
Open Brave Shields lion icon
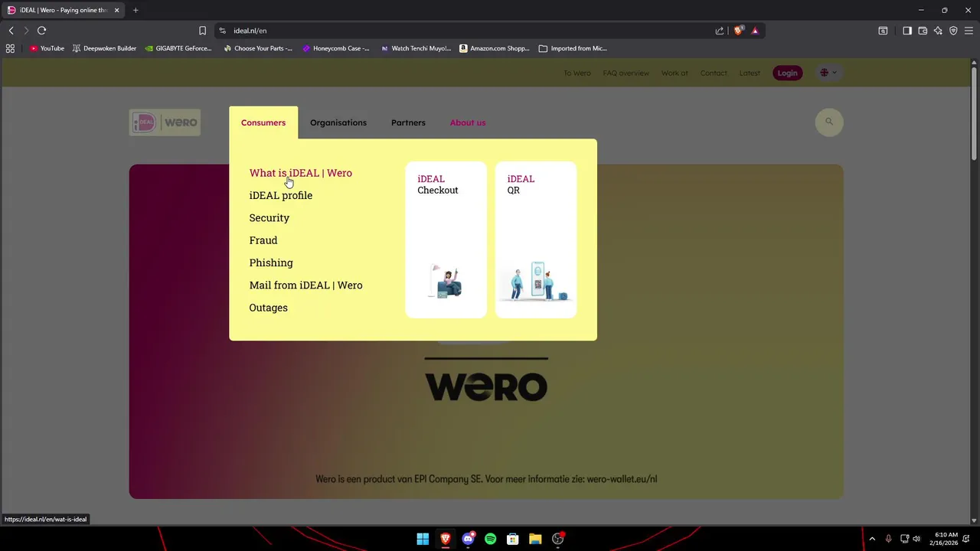click(738, 31)
